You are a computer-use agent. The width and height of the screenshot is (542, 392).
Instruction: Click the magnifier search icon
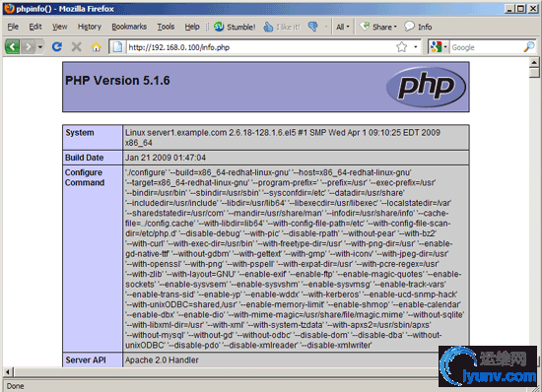529,47
